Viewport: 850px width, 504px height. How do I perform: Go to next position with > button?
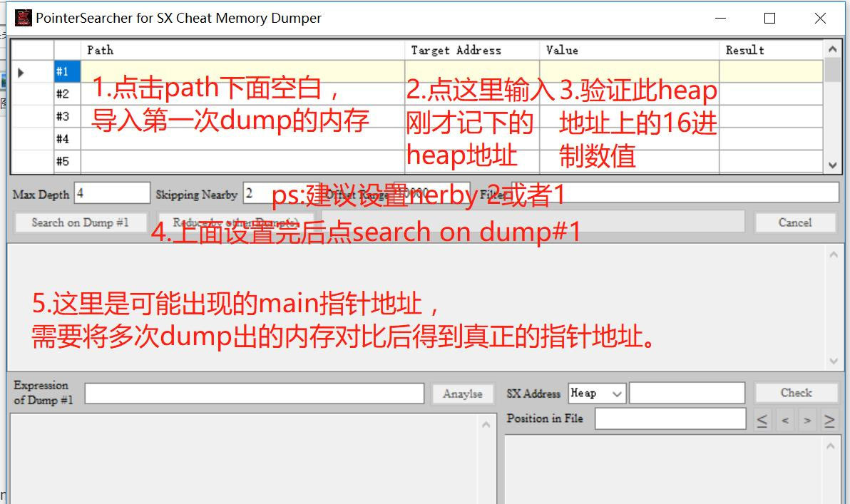tap(808, 420)
